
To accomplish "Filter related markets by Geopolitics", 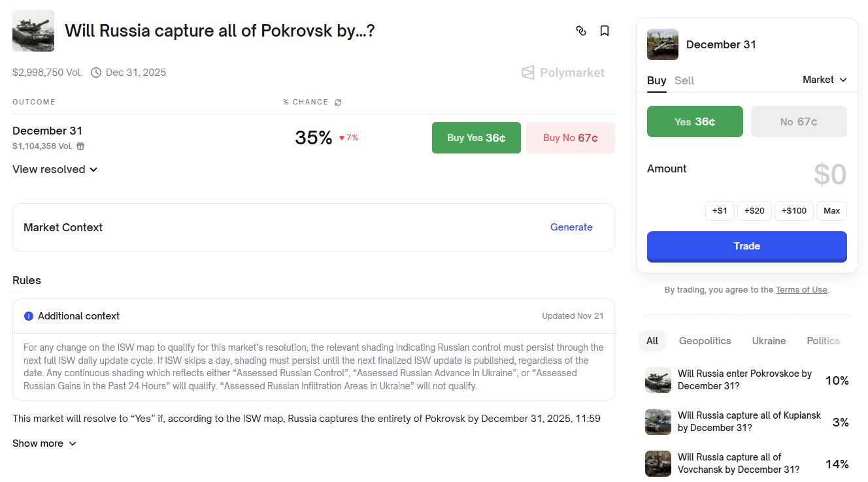I will click(705, 341).
